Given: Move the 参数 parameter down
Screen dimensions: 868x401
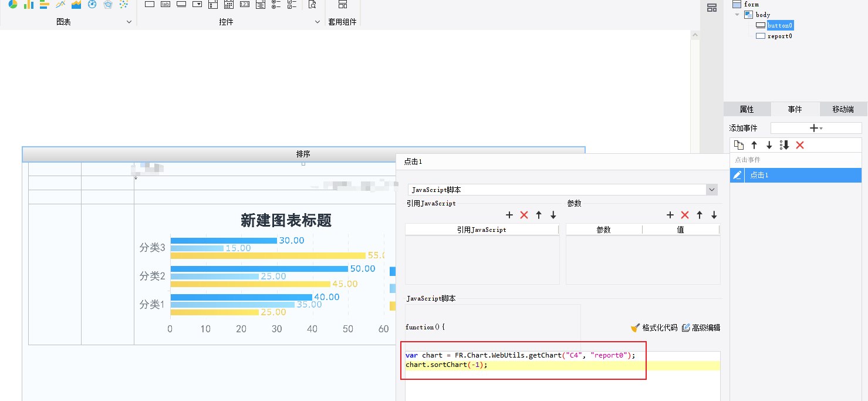Looking at the screenshot, I should click(x=714, y=215).
